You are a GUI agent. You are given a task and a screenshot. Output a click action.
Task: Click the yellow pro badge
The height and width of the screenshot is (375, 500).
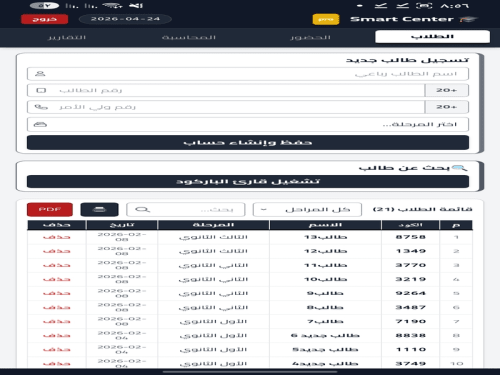[x=326, y=19]
